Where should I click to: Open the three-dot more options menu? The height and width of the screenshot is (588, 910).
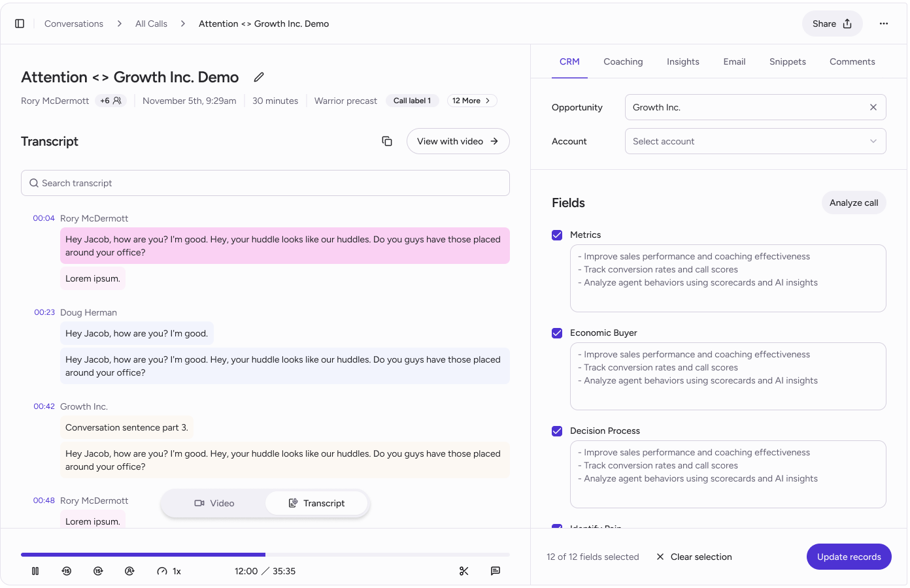(x=884, y=24)
